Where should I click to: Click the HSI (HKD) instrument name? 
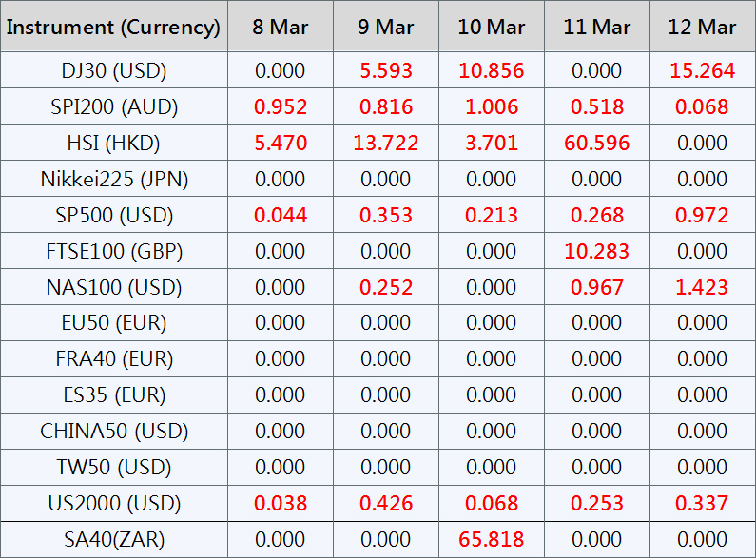[114, 144]
